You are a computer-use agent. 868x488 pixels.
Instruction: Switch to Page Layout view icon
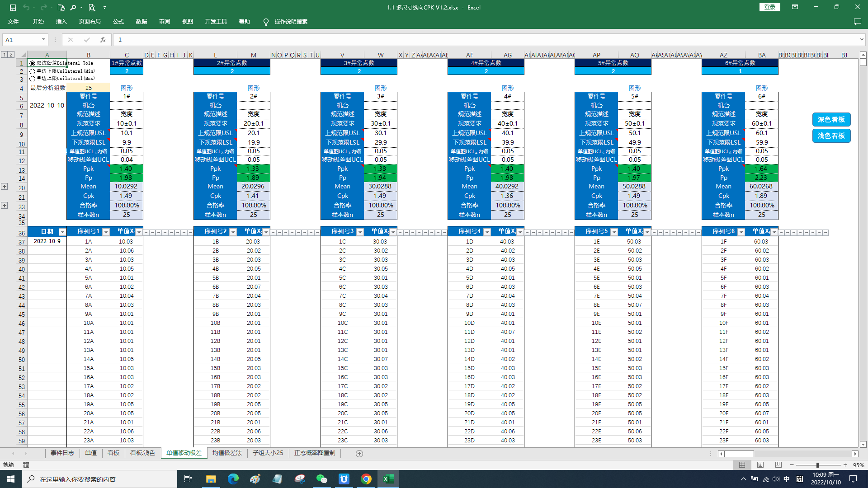(x=760, y=465)
